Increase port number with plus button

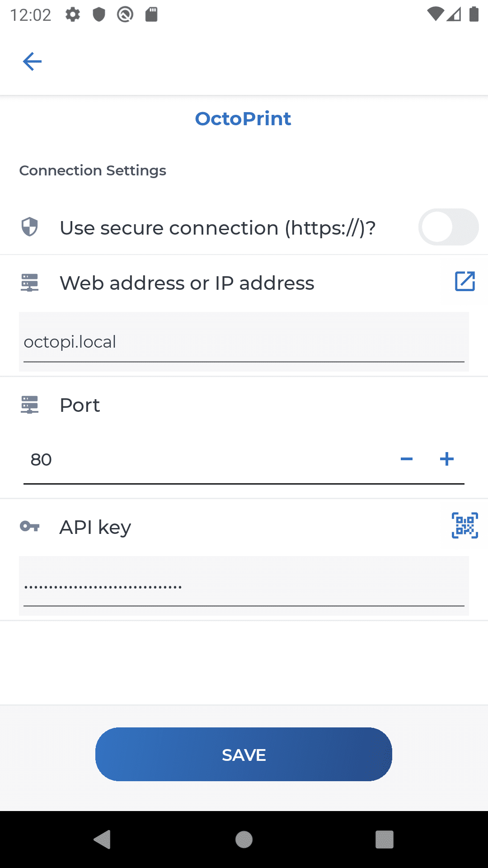(x=447, y=459)
